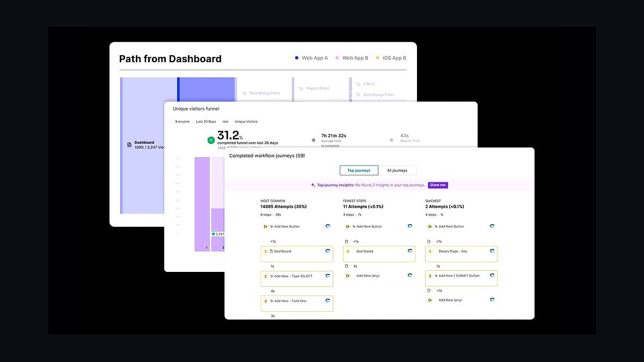644x362 pixels.
Task: Click exit icon on Quickest Add New (any)
Action: [429, 300]
